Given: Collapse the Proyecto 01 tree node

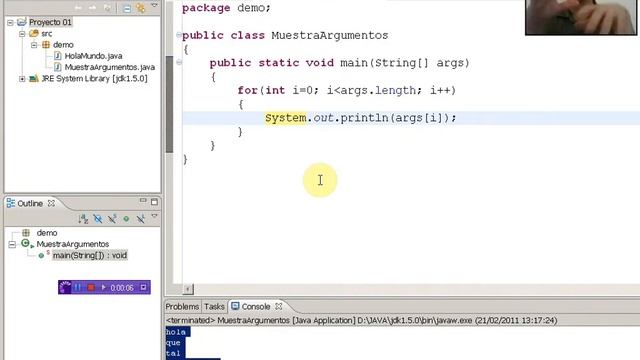Looking at the screenshot, I should 10,23.
